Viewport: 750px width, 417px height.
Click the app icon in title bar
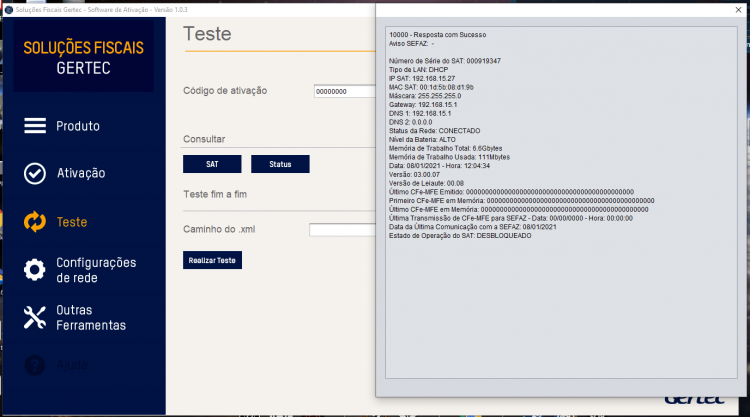coord(9,10)
